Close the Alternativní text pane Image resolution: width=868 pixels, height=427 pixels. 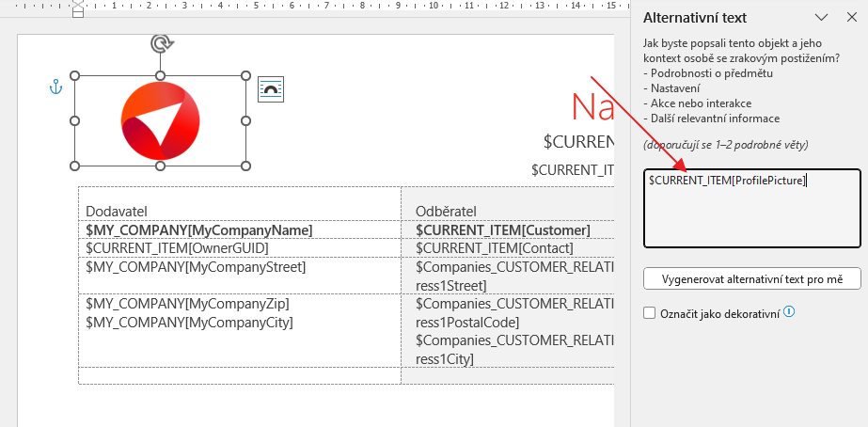[x=851, y=17]
